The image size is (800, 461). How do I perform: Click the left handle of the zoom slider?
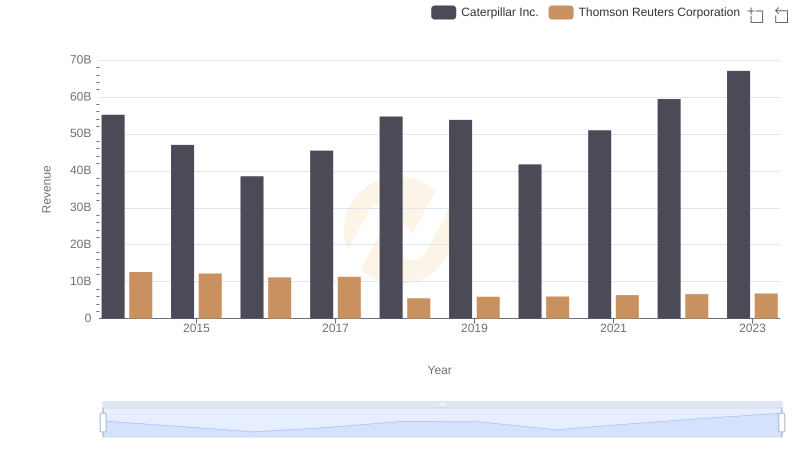103,422
